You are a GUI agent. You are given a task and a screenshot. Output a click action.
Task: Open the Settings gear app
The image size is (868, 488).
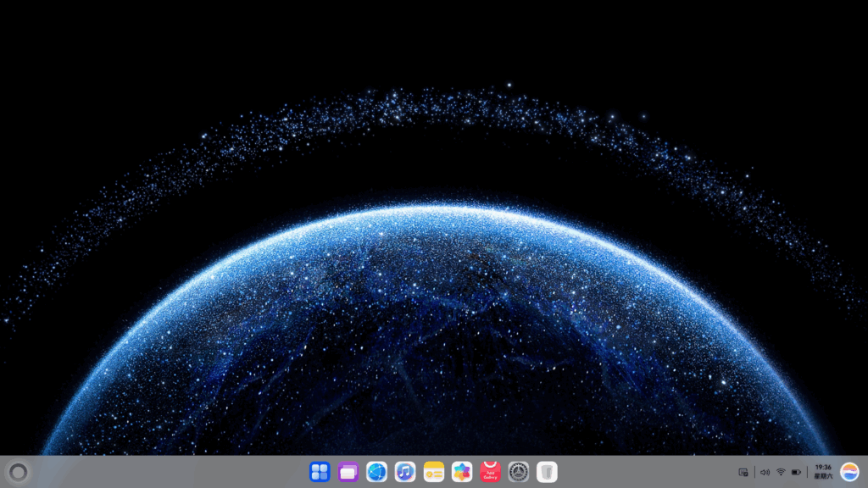point(519,472)
